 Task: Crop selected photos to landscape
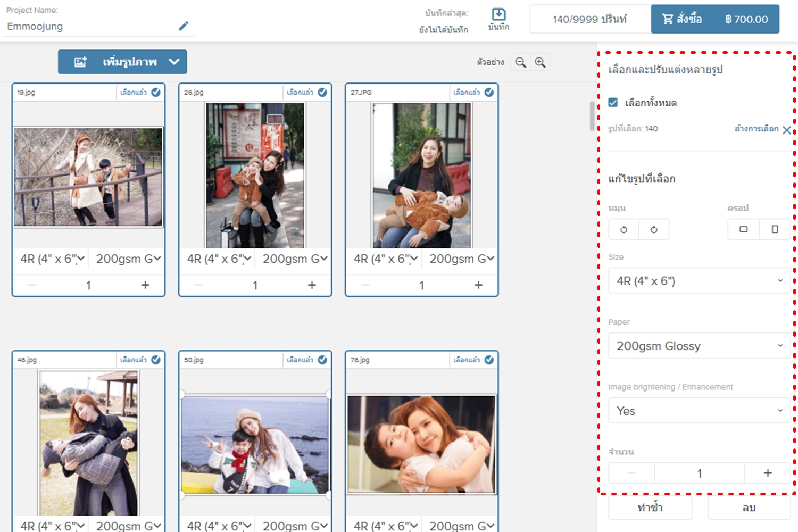[x=743, y=229]
